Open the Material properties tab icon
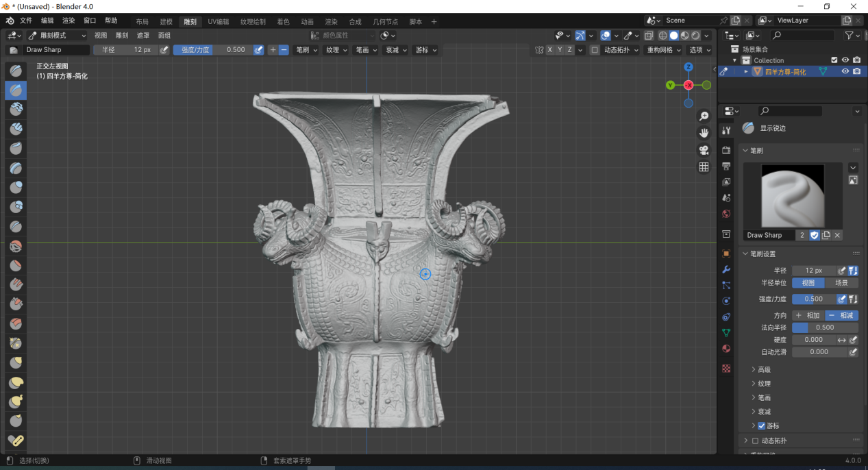This screenshot has height=470, width=868. click(x=726, y=348)
